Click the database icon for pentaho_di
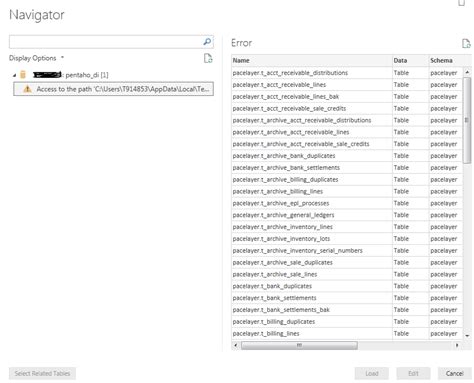The width and height of the screenshot is (474, 383). [x=23, y=74]
